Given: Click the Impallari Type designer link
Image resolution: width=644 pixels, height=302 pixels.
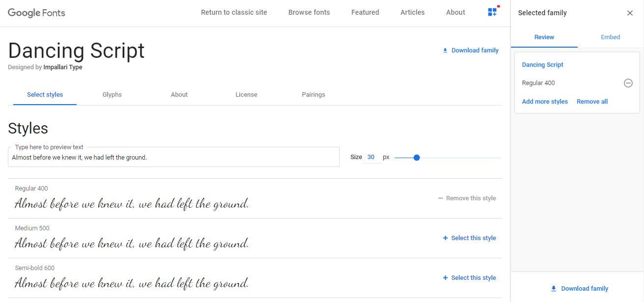Looking at the screenshot, I should (63, 67).
